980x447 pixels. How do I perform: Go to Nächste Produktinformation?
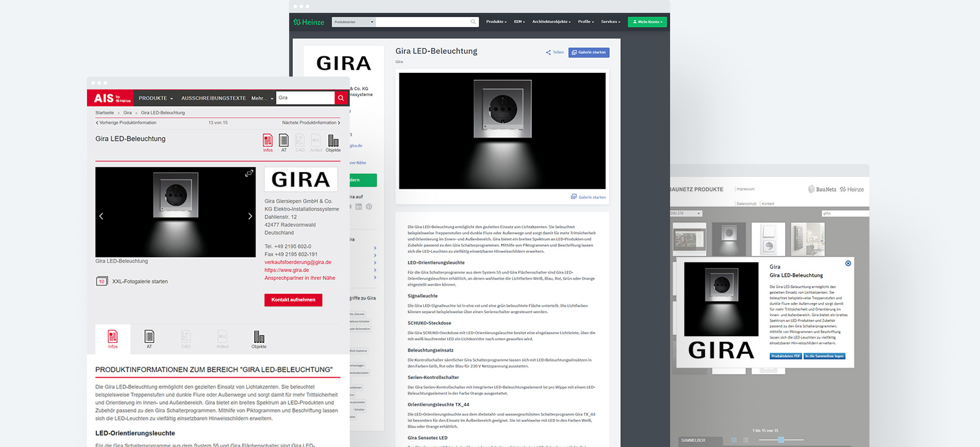[x=311, y=122]
